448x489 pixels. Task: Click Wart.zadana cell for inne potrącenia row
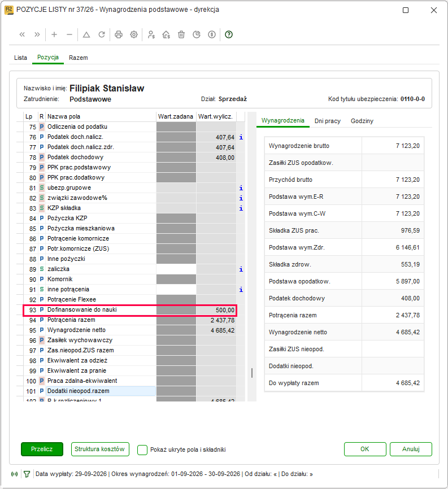click(176, 290)
